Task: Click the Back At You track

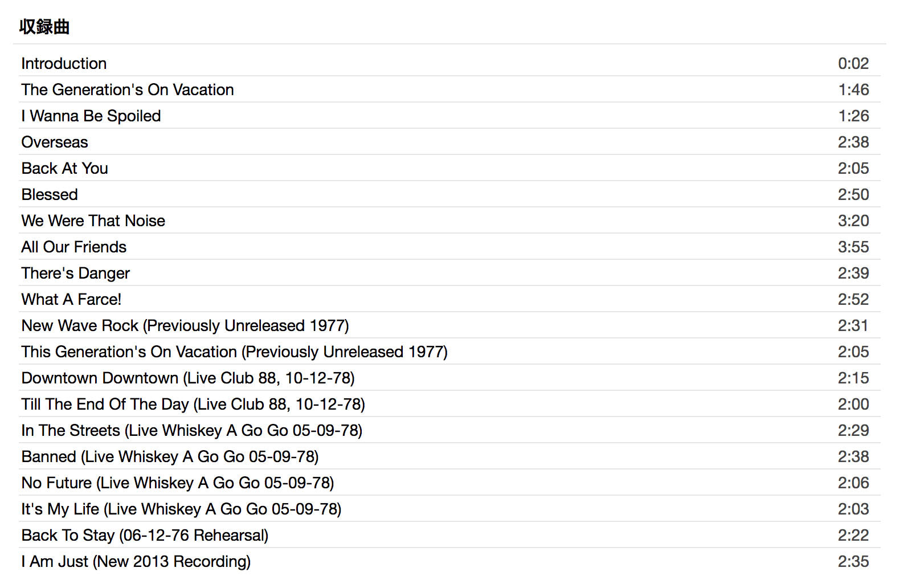Action: [65, 168]
